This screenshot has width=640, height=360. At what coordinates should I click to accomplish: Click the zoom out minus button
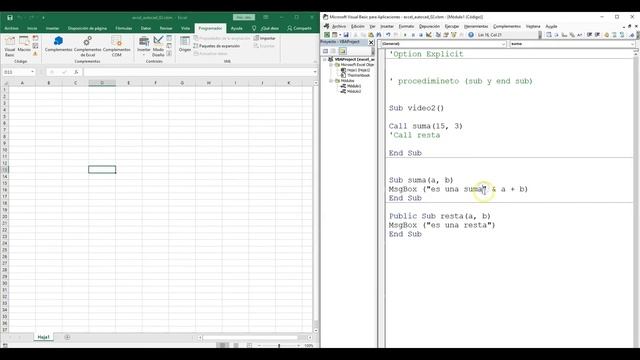[259, 345]
